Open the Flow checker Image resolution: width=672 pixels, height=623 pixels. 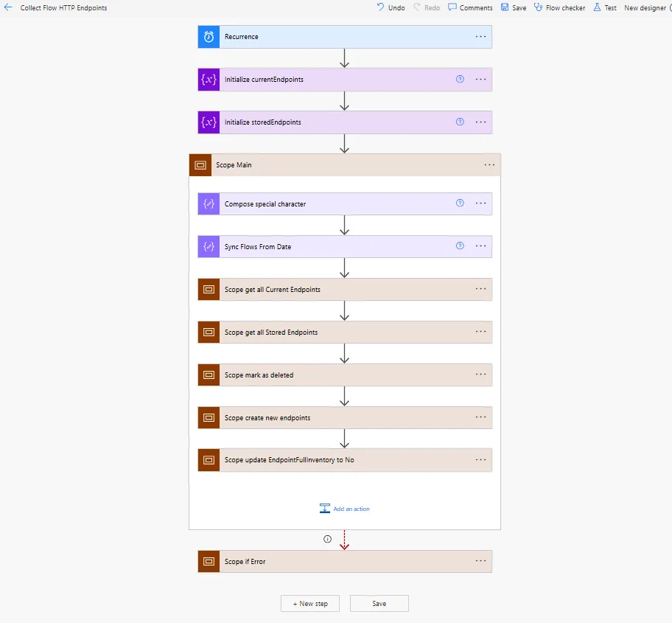[x=560, y=7]
